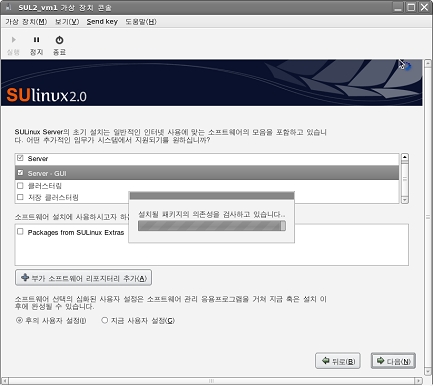Select 지금 사용자 설정 radio option
The height and width of the screenshot is (386, 433).
click(105, 320)
